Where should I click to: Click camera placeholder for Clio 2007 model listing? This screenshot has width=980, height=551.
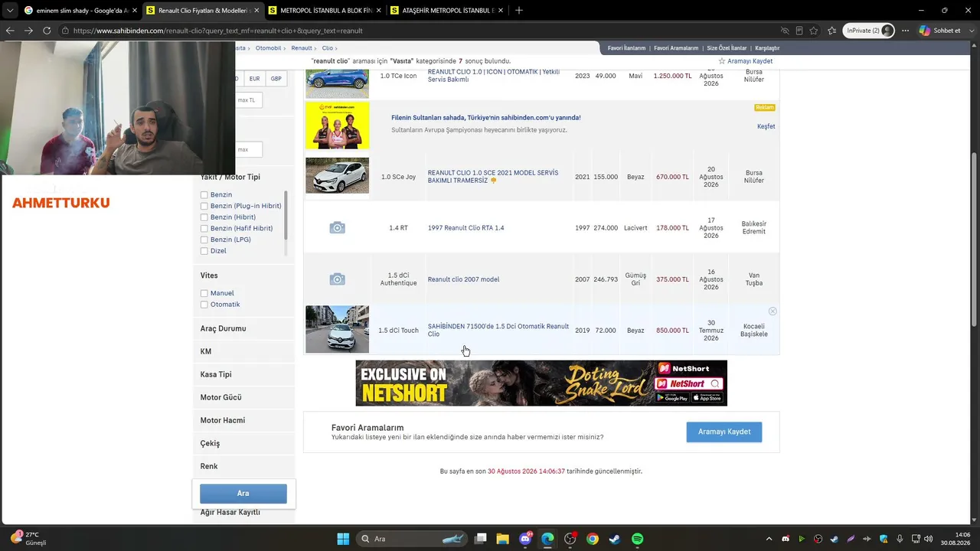(x=337, y=279)
